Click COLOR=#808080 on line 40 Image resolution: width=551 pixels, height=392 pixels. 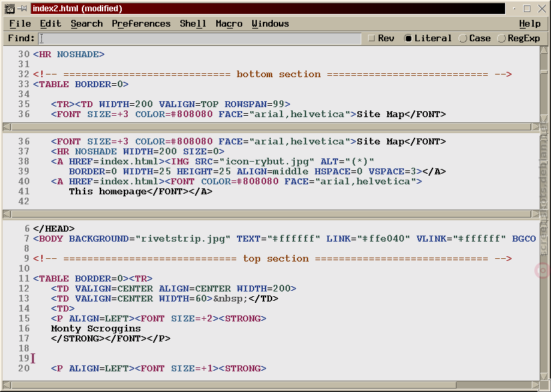240,182
